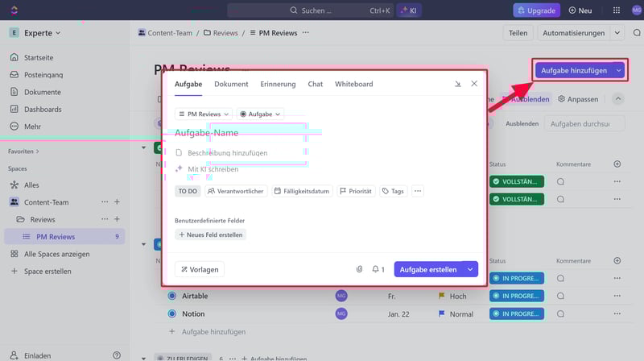Open the Aufgabe task type dropdown

pos(260,114)
